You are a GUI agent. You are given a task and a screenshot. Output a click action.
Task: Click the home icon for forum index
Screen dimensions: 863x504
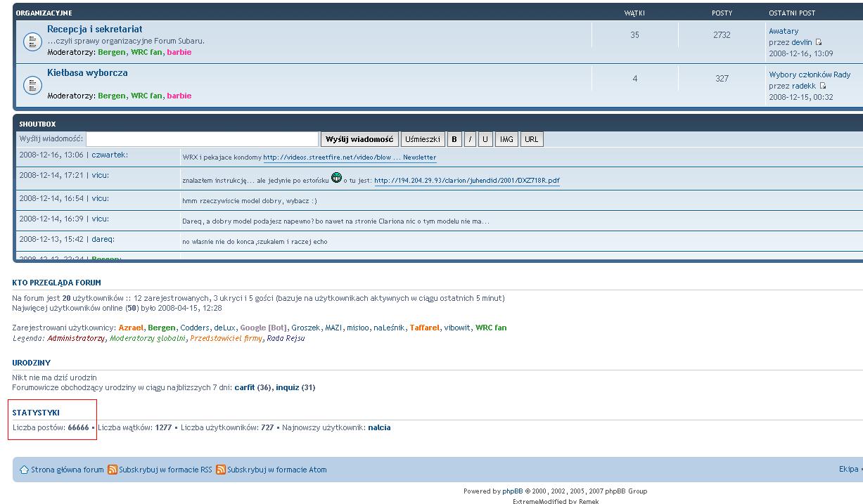24,470
